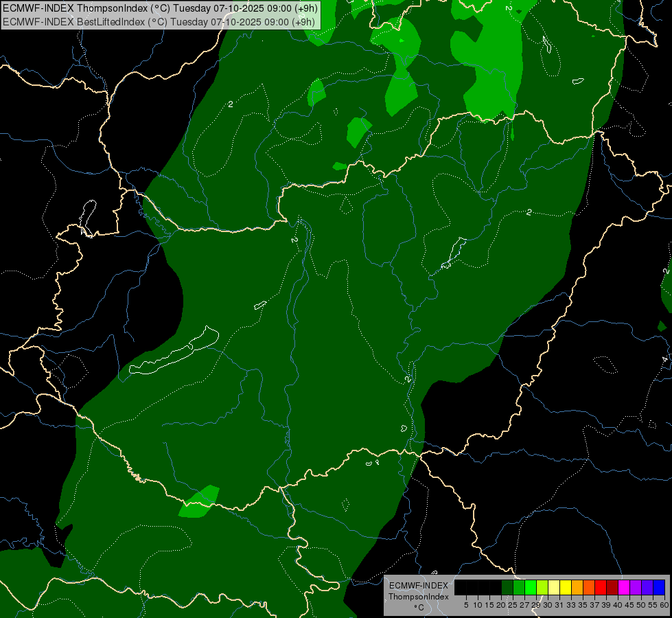This screenshot has height=618, width=672.
Task: Click the legend title ECMWF-INDEX
Action: click(x=419, y=586)
